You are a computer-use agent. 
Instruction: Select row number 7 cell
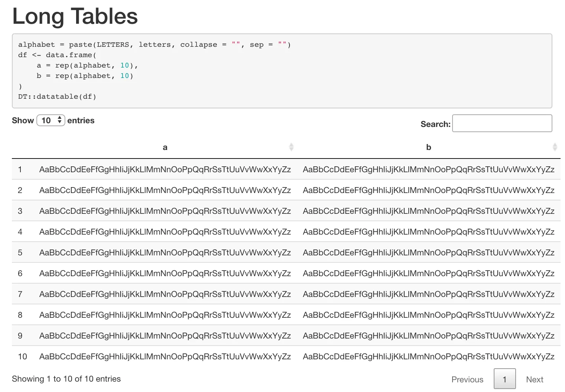coord(20,294)
